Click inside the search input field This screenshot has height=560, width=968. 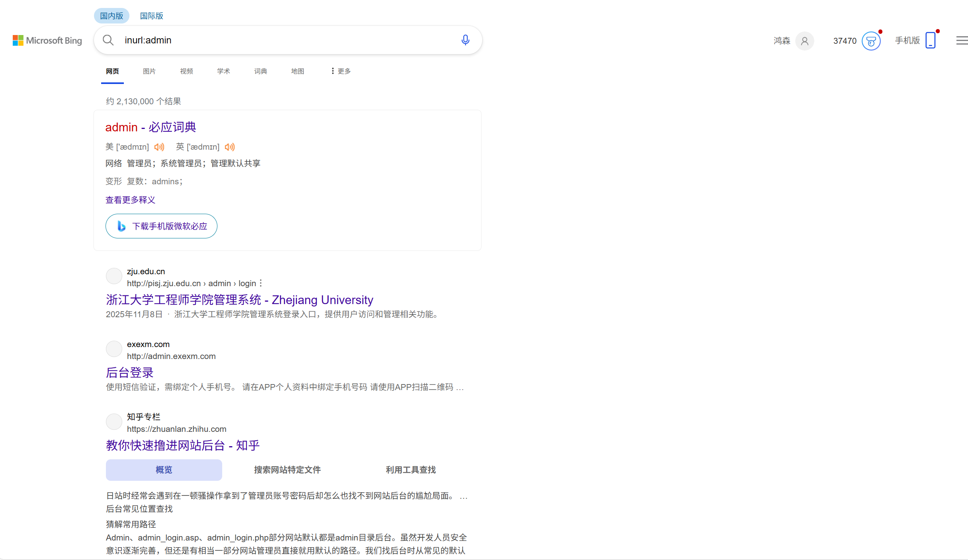coord(279,40)
